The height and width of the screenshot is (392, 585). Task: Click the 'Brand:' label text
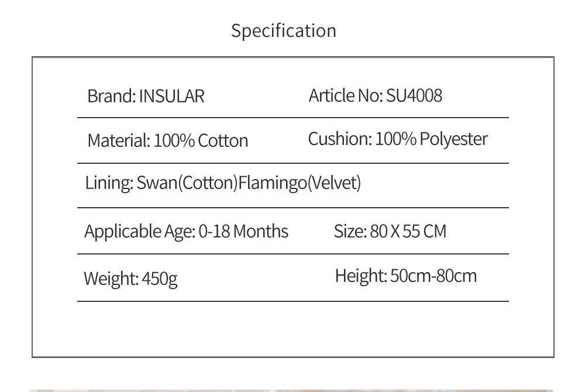(111, 96)
